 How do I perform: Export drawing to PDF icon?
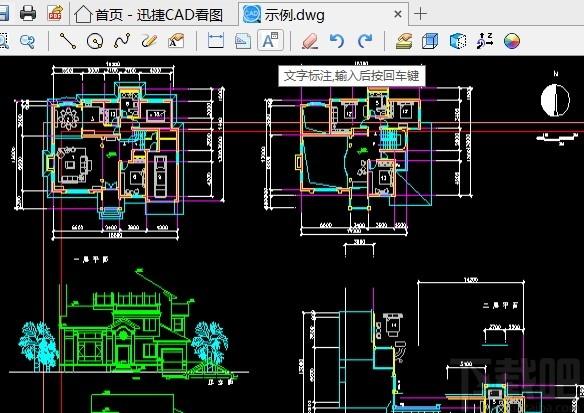point(55,13)
